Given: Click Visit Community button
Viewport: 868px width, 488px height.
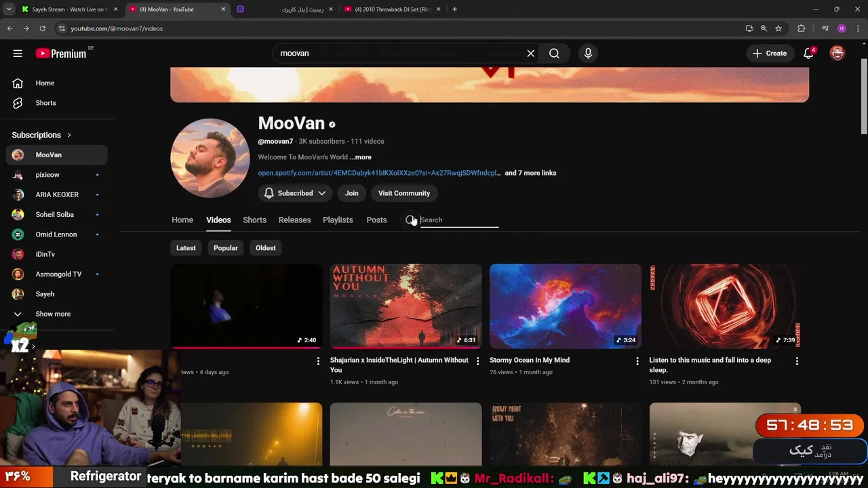Looking at the screenshot, I should click(404, 193).
